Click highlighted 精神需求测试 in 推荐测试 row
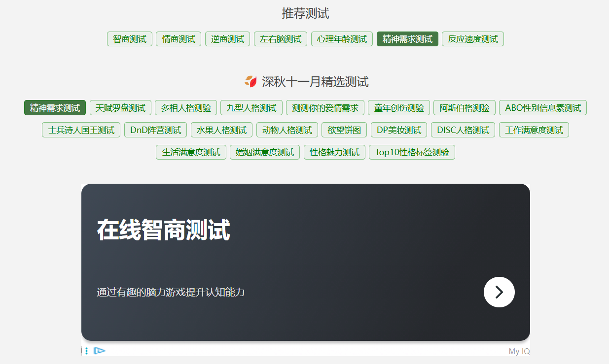The image size is (609, 364). [407, 39]
